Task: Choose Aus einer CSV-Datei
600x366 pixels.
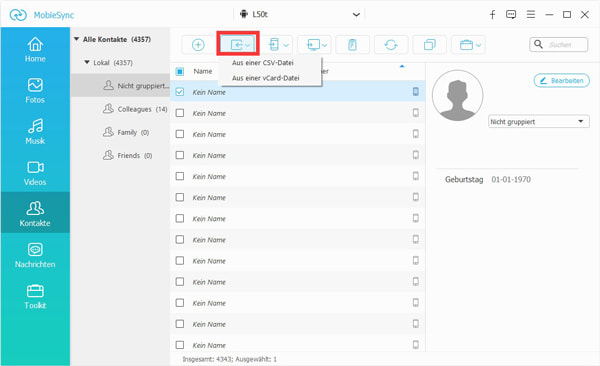Action: (263, 63)
